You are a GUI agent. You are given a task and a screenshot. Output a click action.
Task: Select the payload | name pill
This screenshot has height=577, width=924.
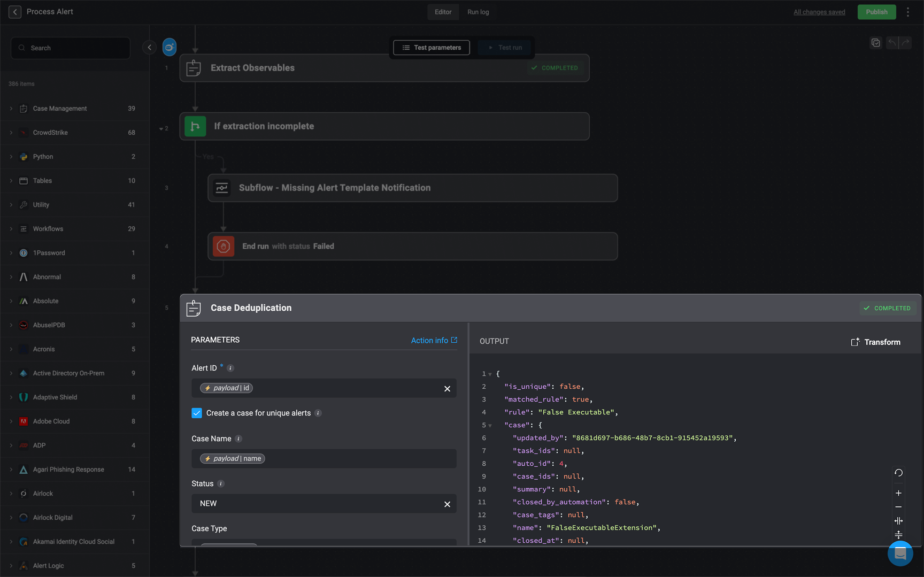pos(233,459)
